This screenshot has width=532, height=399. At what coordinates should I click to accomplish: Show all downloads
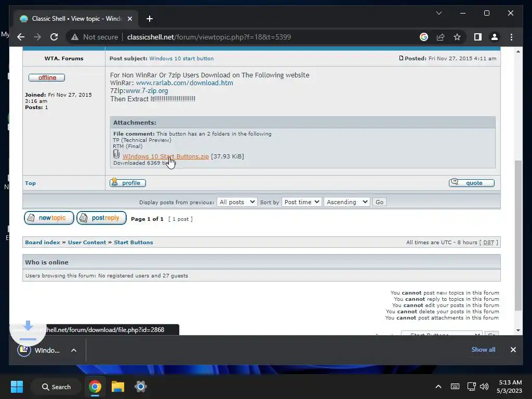tap(483, 350)
